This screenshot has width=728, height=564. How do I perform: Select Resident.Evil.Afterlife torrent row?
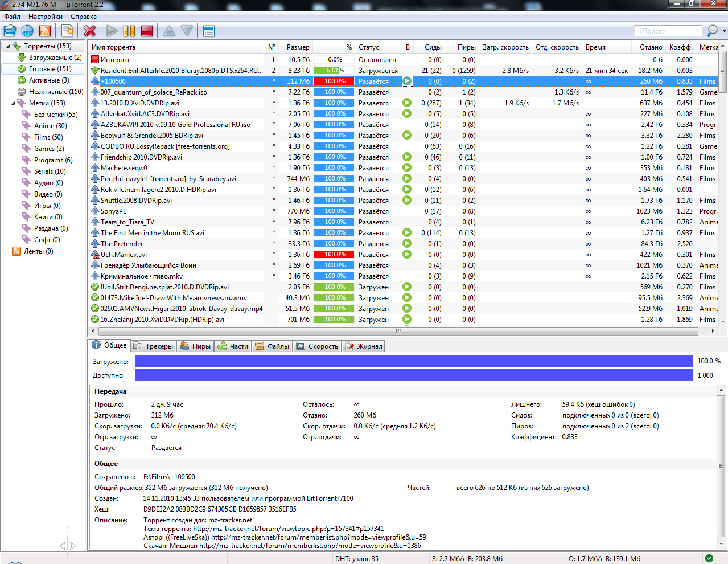[x=404, y=71]
